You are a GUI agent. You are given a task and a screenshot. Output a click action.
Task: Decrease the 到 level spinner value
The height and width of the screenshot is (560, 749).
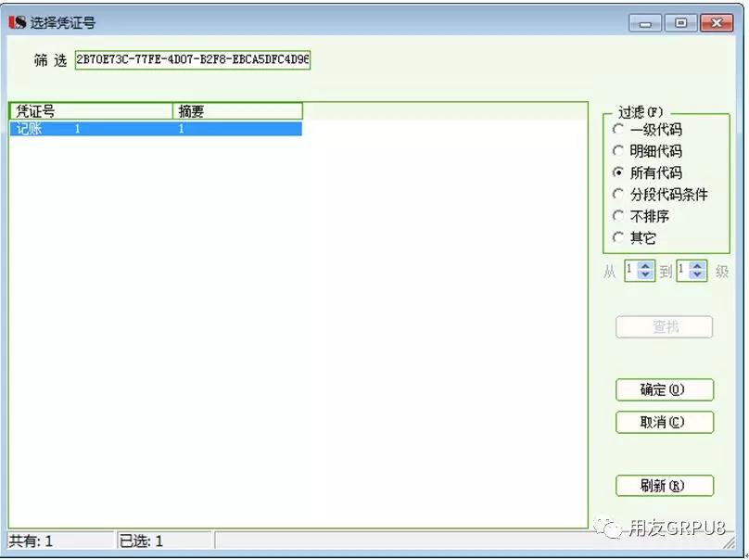698,275
